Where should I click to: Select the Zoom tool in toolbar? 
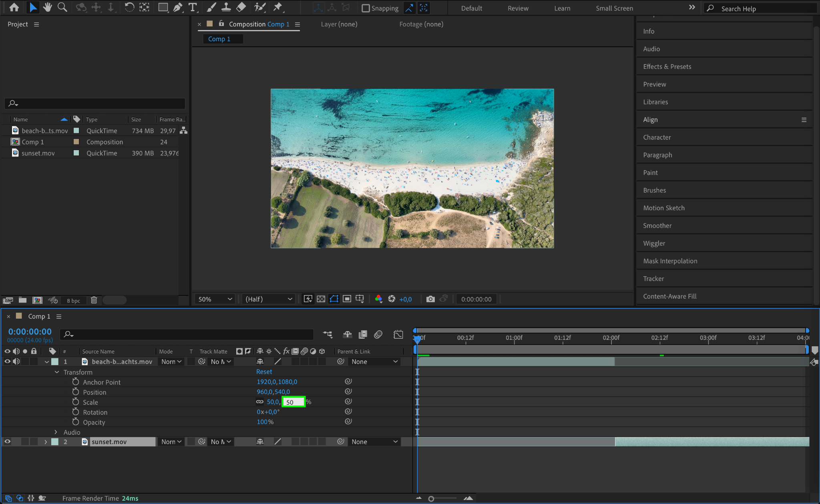coord(62,7)
